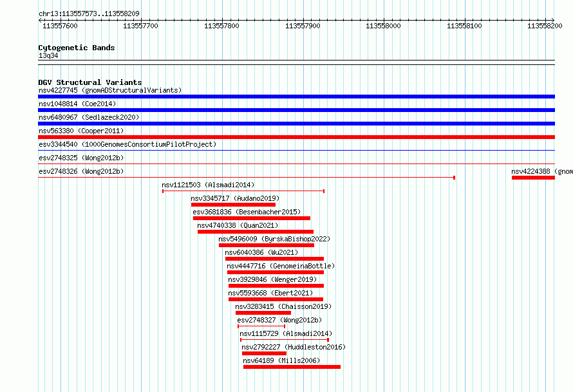Select the red bar under nsv4447716 (GenomeinaBottle)

tap(276, 272)
